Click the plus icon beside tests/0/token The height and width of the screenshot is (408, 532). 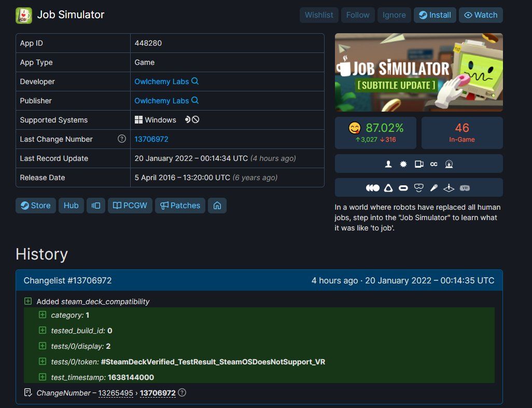click(43, 361)
